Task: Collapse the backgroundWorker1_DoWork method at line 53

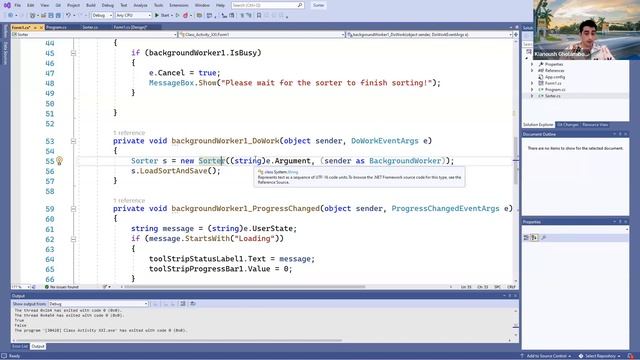Action: [73, 141]
